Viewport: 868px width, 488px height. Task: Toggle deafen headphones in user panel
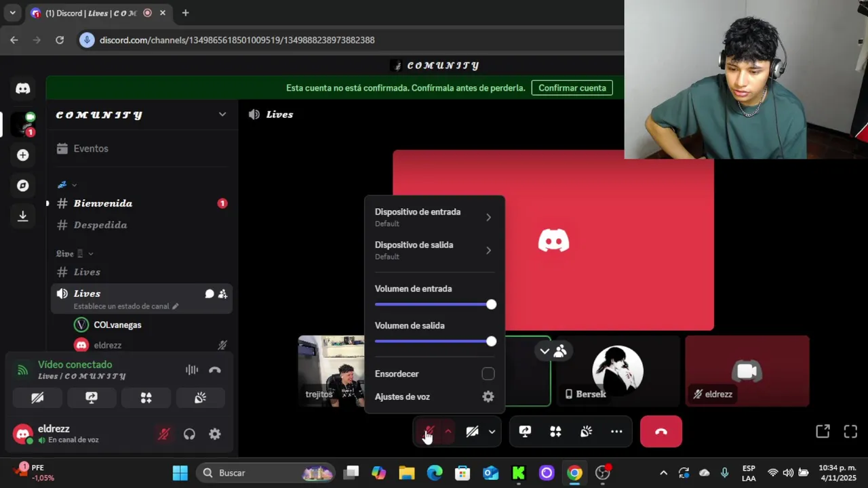(x=189, y=434)
